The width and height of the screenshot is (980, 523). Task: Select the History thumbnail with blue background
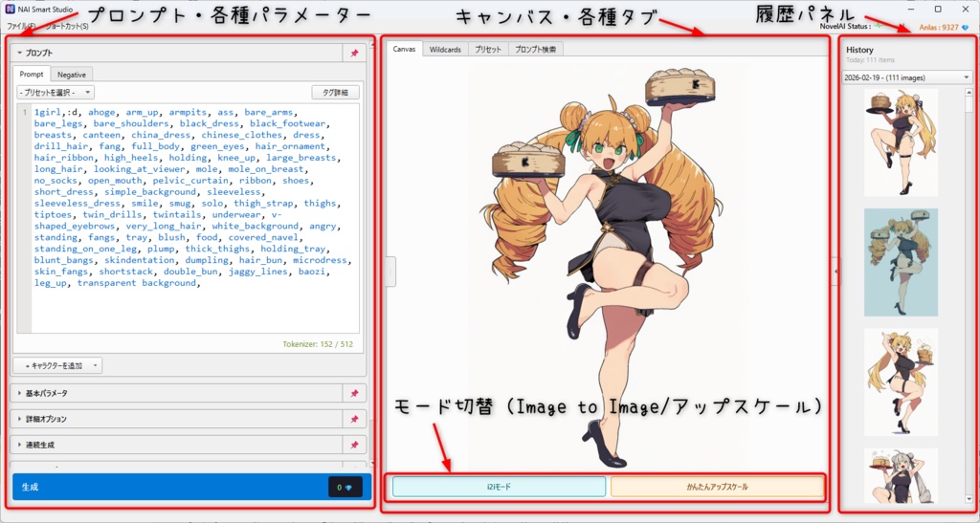click(901, 262)
